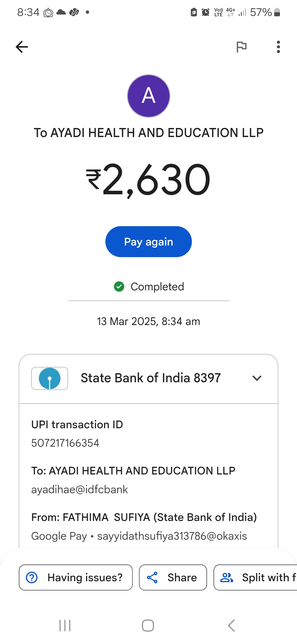Tap the Share button

pyautogui.click(x=173, y=577)
